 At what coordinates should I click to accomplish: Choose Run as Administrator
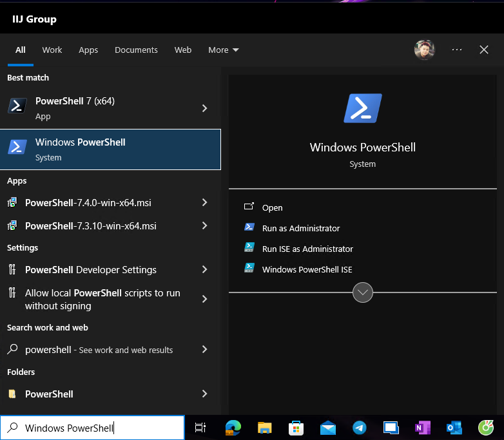pyautogui.click(x=300, y=228)
